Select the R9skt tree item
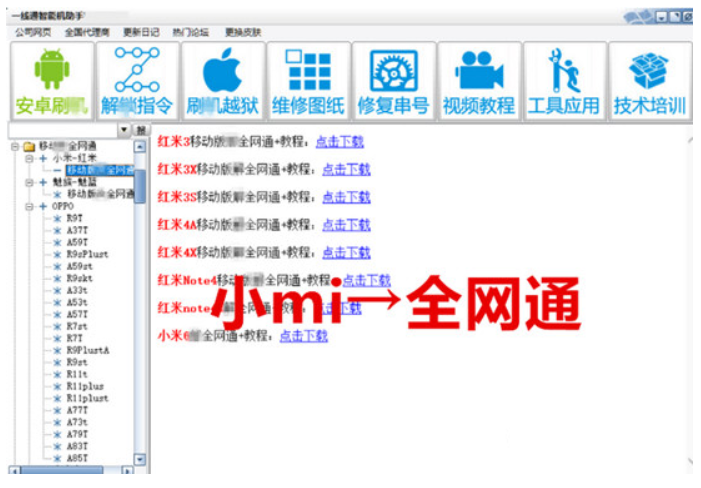 [80, 278]
